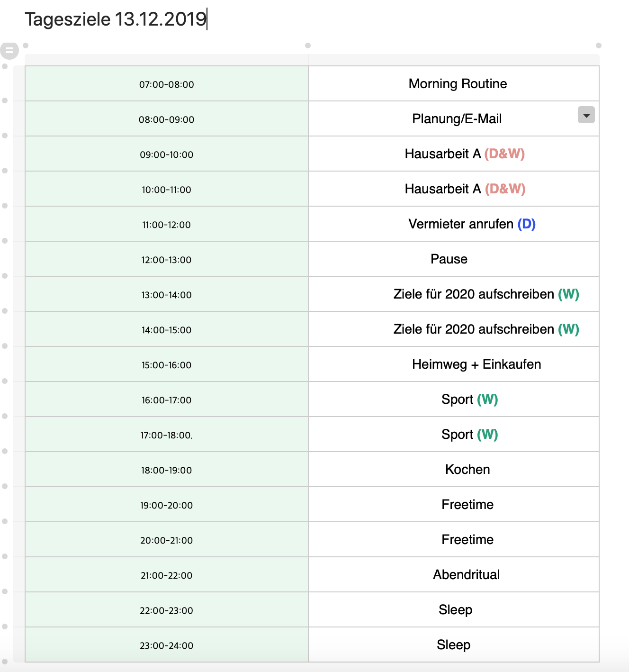
Task: Click the Tagesziele 13.12.2019 title field
Action: coord(116,19)
